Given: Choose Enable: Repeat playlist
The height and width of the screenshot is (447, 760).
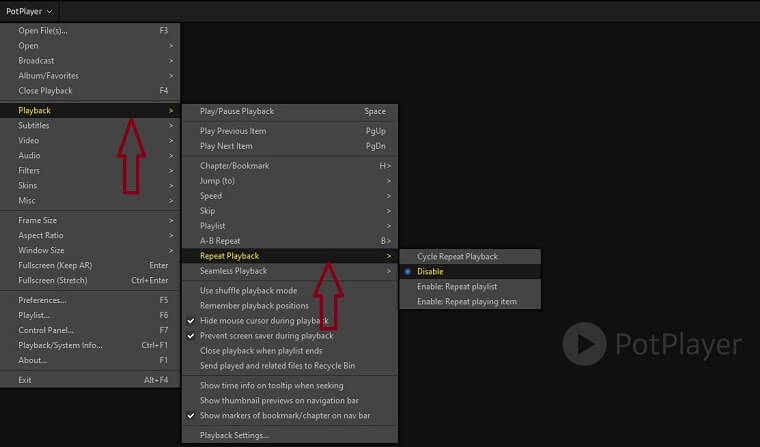Looking at the screenshot, I should pos(470,287).
